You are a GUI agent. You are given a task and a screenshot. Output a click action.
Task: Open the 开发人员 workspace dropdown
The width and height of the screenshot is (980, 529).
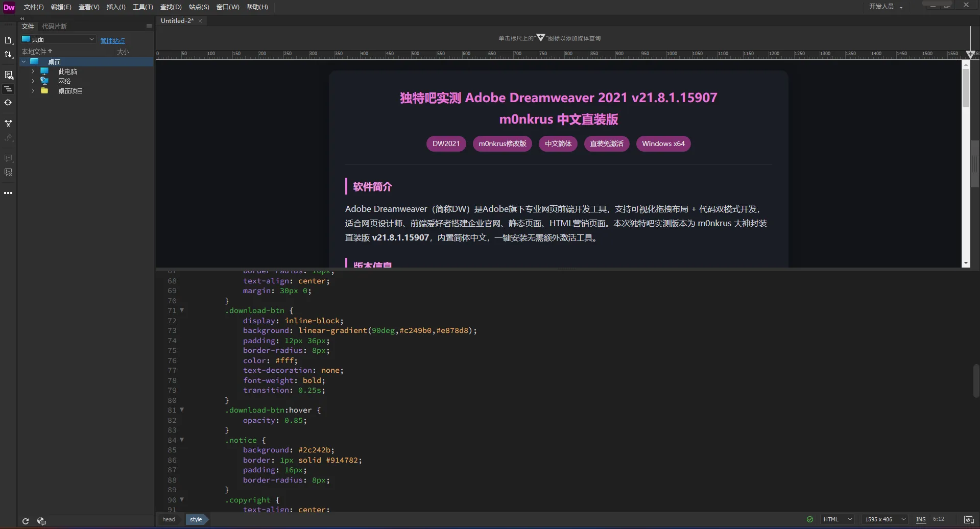point(886,7)
